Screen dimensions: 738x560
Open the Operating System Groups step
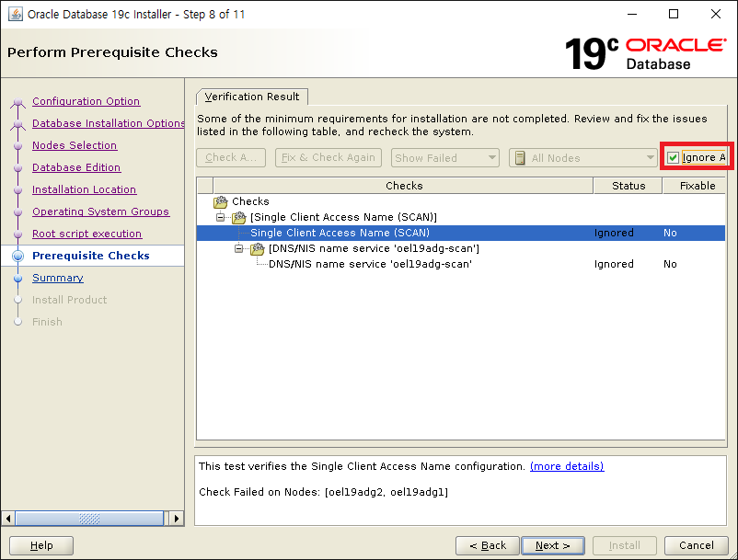click(x=100, y=211)
